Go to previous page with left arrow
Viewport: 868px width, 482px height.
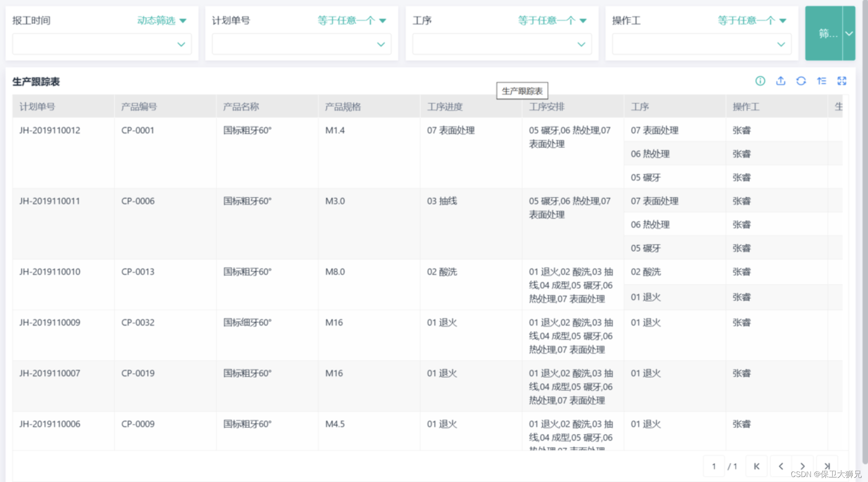coord(781,466)
